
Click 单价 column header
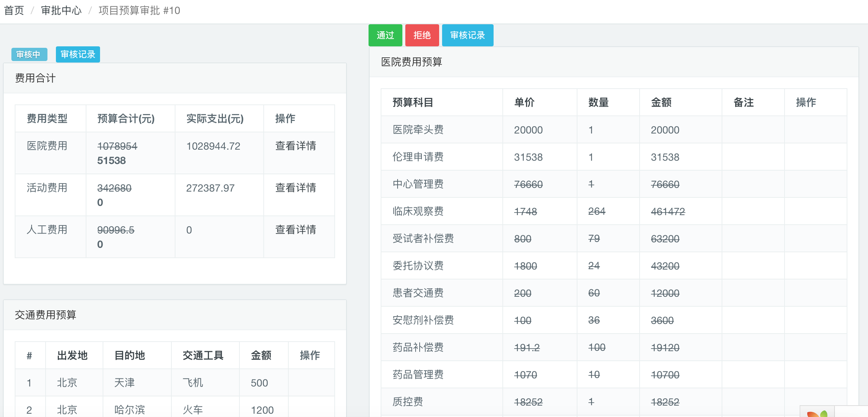[x=524, y=102]
